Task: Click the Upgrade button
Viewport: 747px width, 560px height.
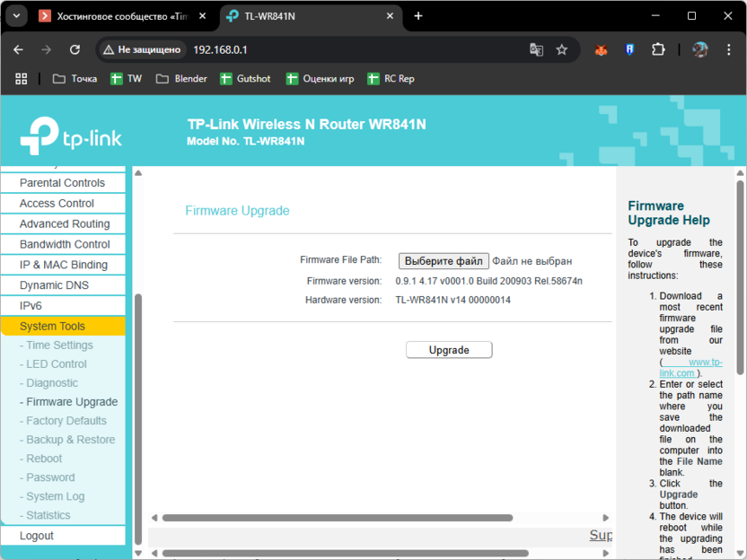Action: coord(449,350)
